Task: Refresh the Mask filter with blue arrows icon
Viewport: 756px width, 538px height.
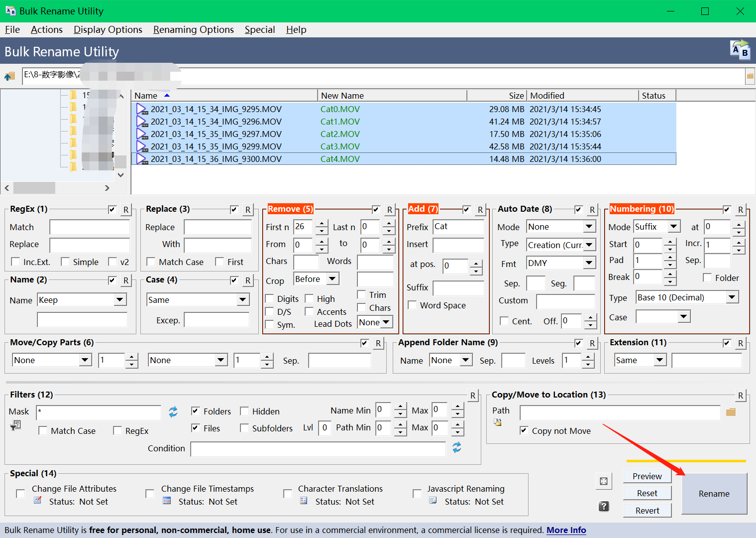Action: tap(173, 412)
